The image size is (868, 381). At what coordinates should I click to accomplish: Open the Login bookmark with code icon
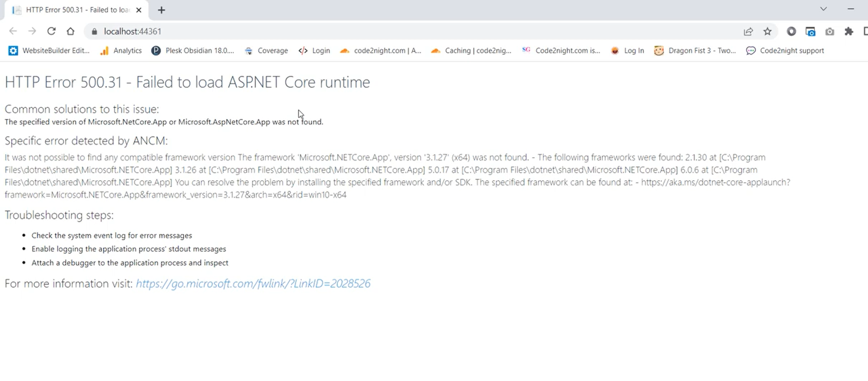click(314, 50)
